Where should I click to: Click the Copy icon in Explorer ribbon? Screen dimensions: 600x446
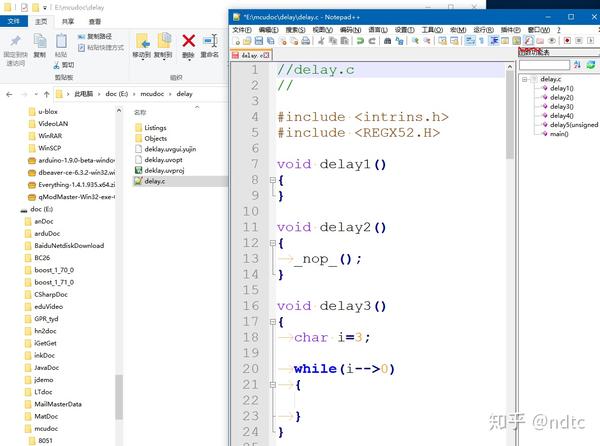[40, 41]
